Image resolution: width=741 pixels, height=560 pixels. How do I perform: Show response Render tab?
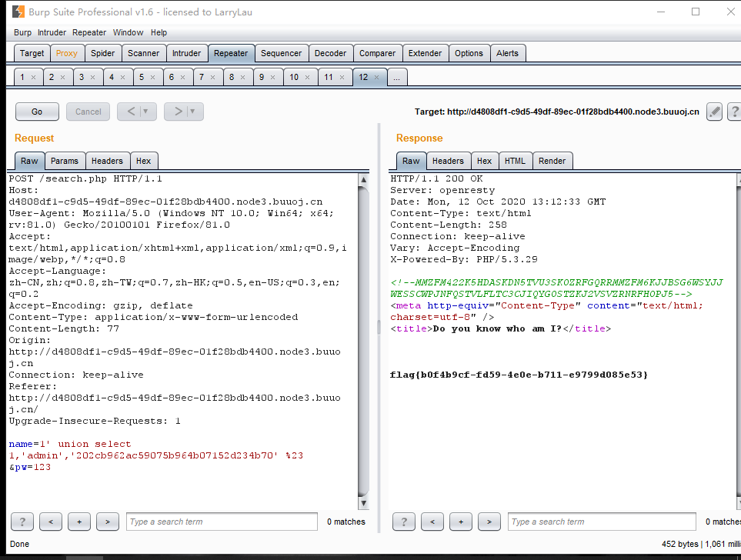pos(552,161)
